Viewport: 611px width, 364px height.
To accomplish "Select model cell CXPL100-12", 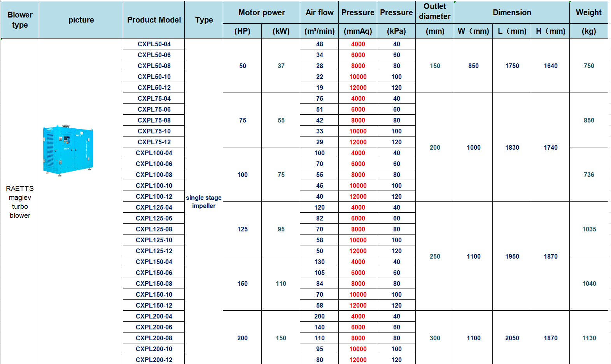I will point(154,196).
